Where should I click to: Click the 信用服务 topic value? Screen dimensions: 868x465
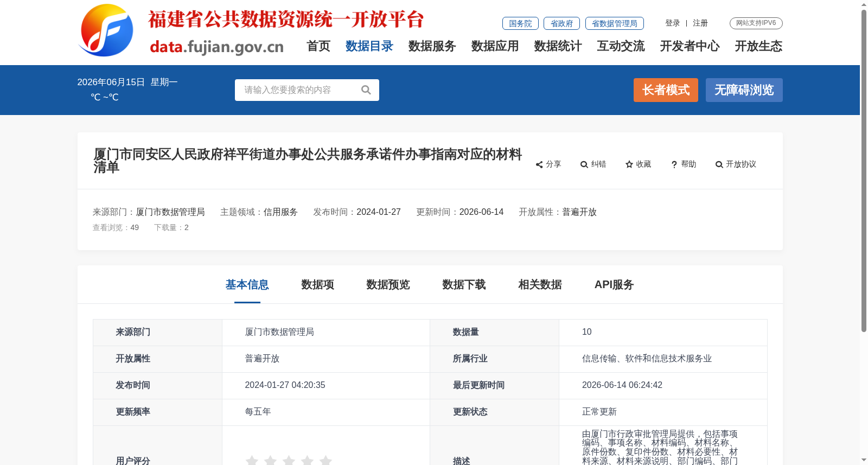click(x=280, y=212)
